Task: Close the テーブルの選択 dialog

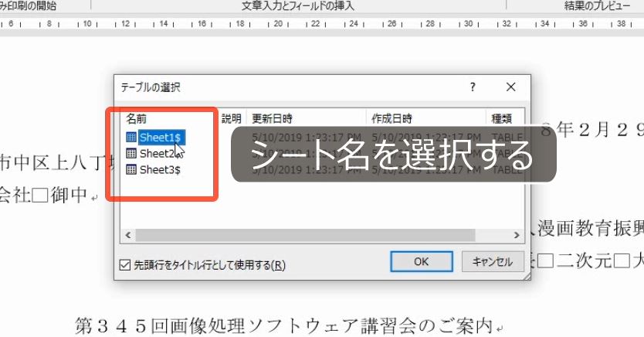Action: [510, 87]
